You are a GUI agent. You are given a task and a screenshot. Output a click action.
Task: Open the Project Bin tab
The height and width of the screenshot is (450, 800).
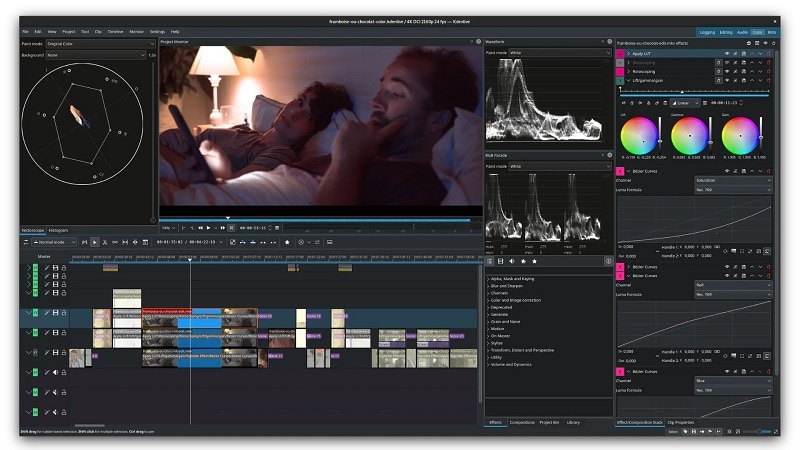click(549, 422)
